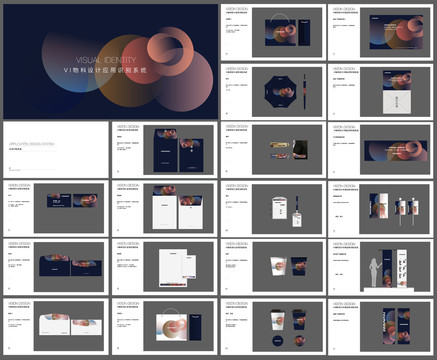Select the lidded coffee cups and coasters slide

click(273, 327)
